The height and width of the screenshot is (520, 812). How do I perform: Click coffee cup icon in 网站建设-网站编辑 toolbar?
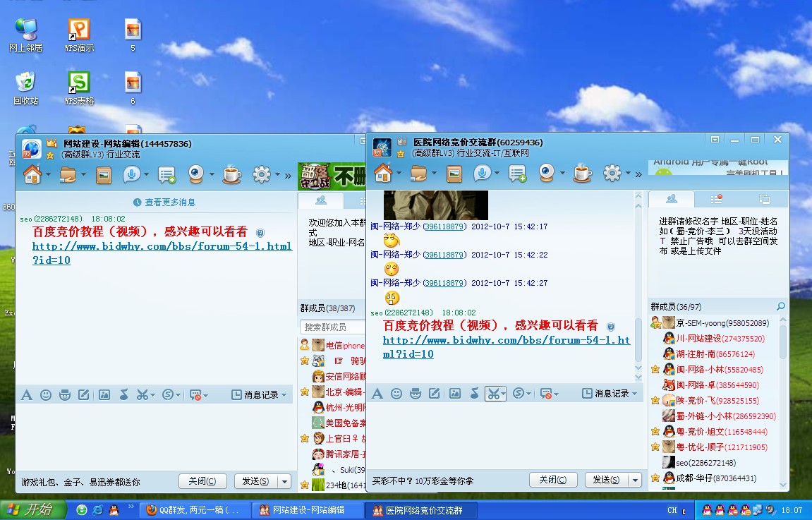(231, 174)
